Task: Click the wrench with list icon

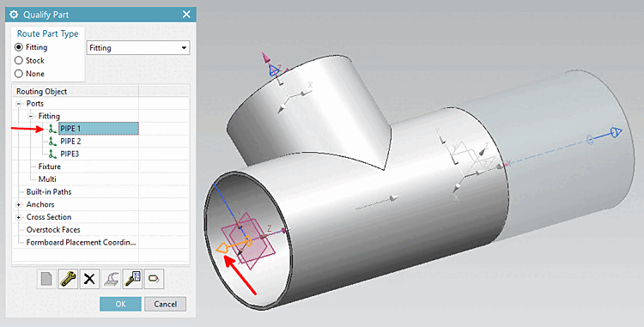Action: (132, 280)
